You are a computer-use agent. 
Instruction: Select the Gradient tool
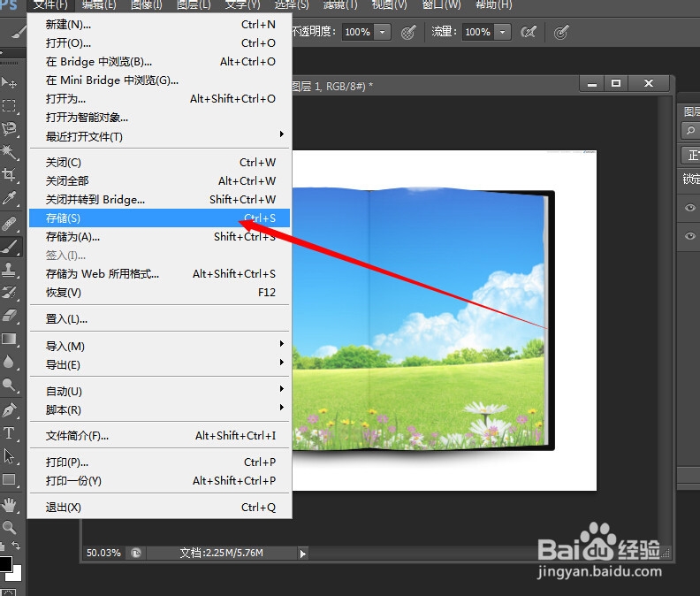tap(9, 339)
